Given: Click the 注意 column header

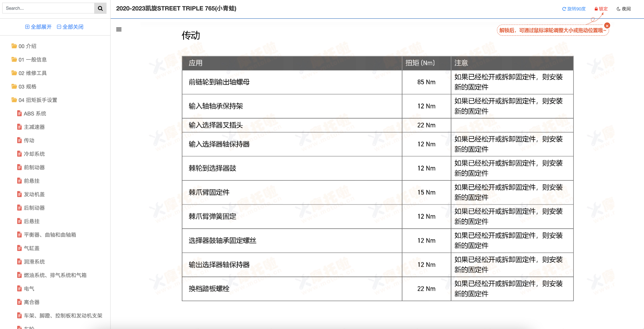Looking at the screenshot, I should coord(461,63).
